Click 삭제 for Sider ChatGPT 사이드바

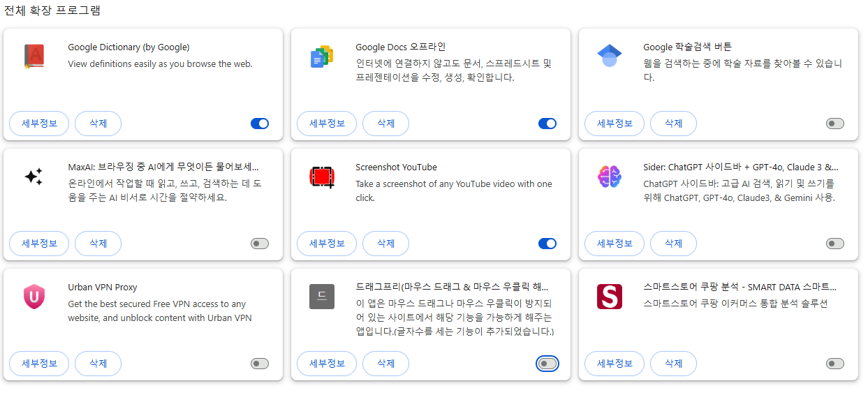point(674,244)
